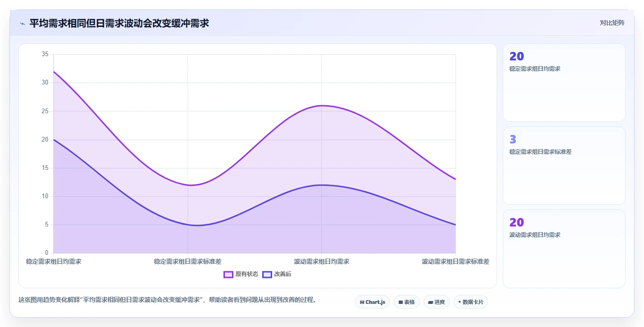The image size is (644, 327).
Task: Select the 进度 tag
Action: click(x=437, y=302)
